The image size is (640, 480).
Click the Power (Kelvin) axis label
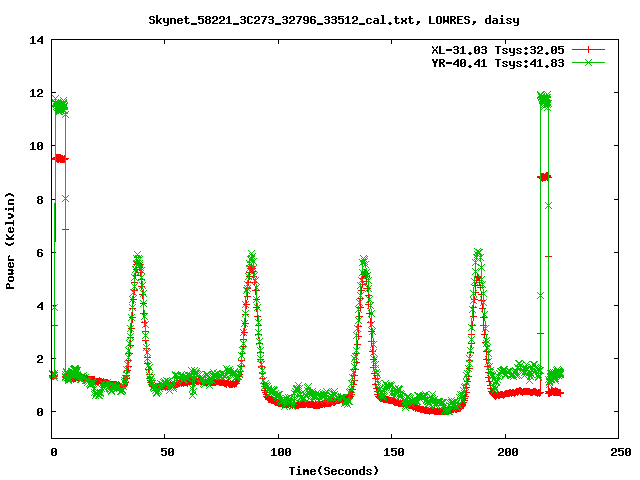click(x=10, y=241)
